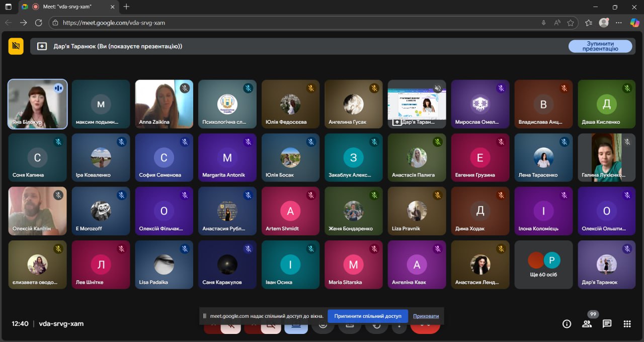The image size is (644, 342).
Task: Open the chat panel icon
Action: tap(607, 324)
